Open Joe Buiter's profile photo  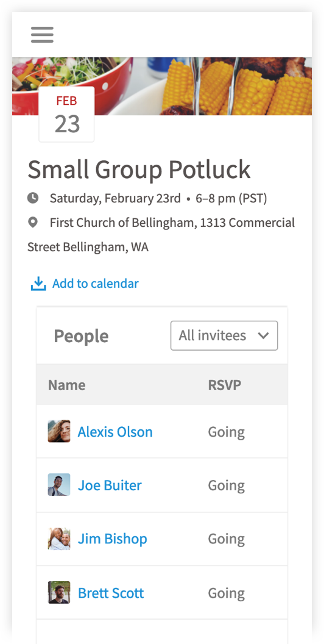click(59, 485)
